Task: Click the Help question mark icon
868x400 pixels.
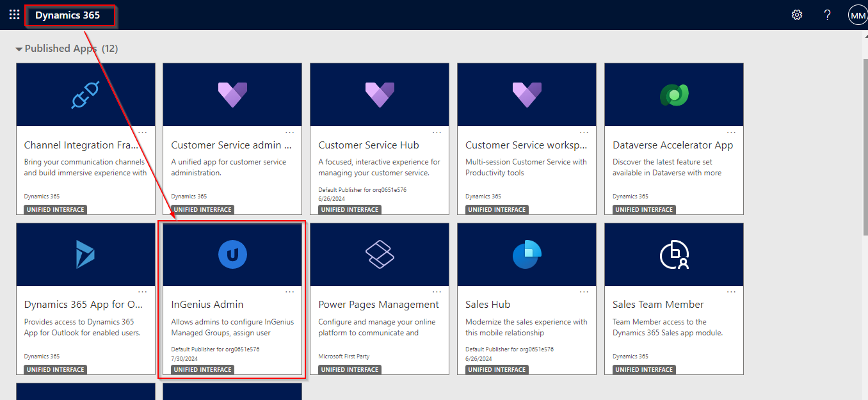Action: point(828,15)
